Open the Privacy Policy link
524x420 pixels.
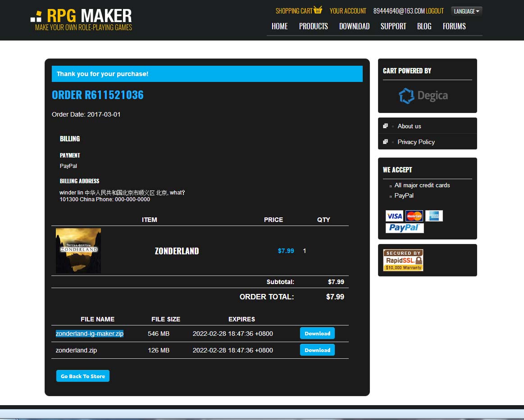(x=416, y=142)
